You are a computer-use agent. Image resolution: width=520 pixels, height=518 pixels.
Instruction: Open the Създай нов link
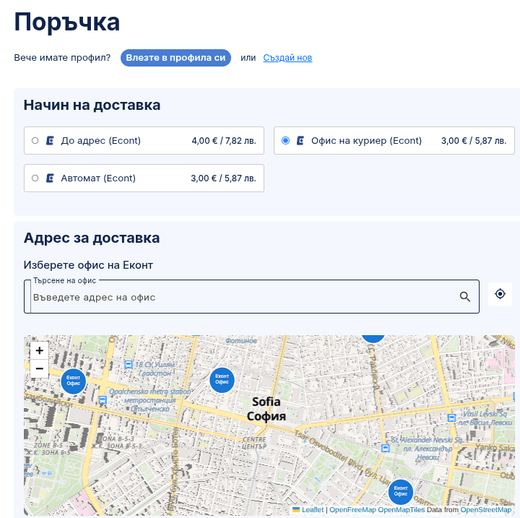point(288,58)
